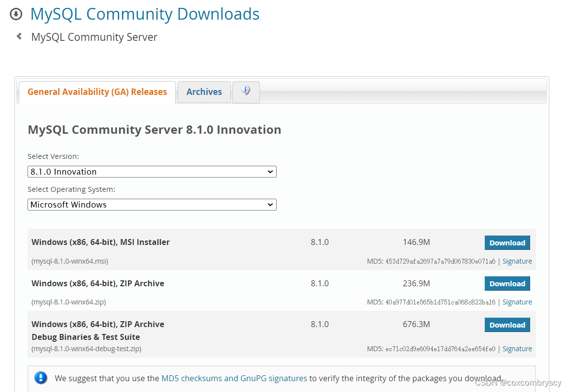Select the MD5 hash starting ec71c02d
569x392 pixels.
coord(440,349)
